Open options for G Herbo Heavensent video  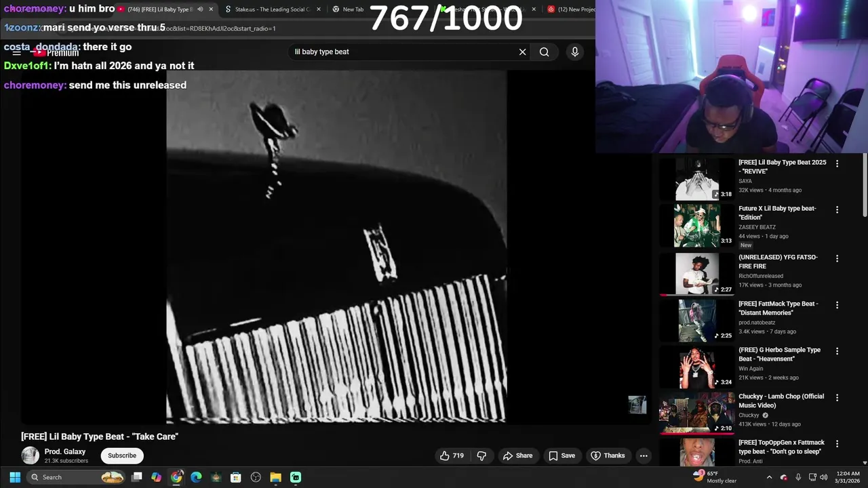tap(837, 351)
